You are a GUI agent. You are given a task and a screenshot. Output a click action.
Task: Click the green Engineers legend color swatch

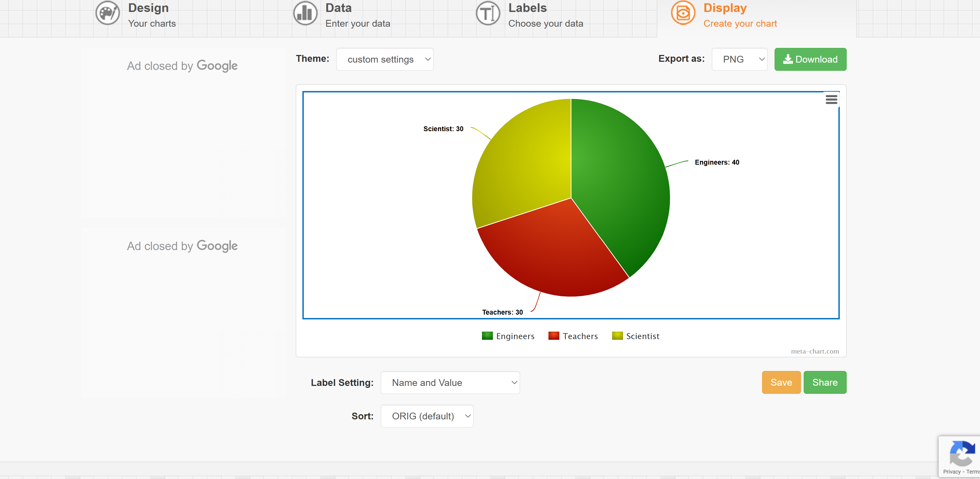click(487, 336)
